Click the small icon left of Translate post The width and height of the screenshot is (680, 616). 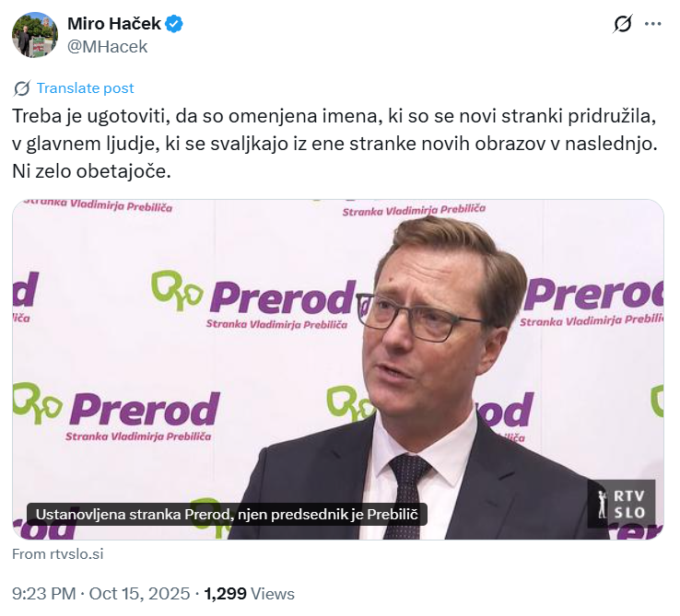click(x=22, y=88)
